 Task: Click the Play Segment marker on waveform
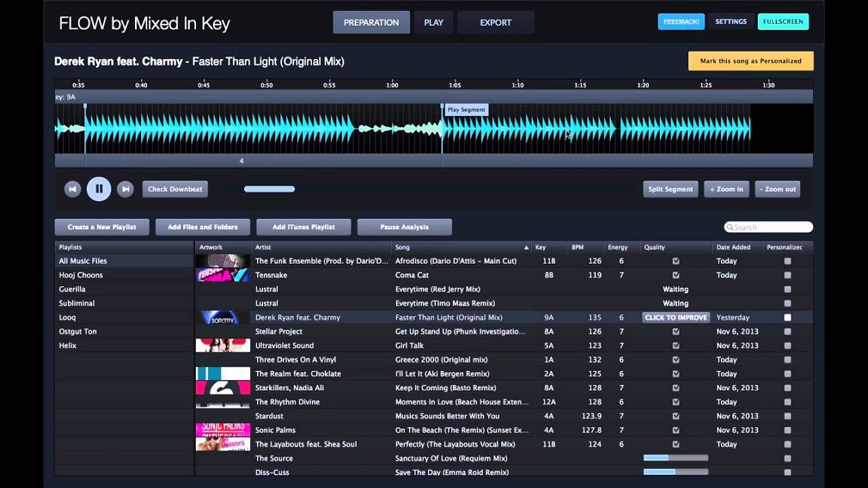(467, 110)
